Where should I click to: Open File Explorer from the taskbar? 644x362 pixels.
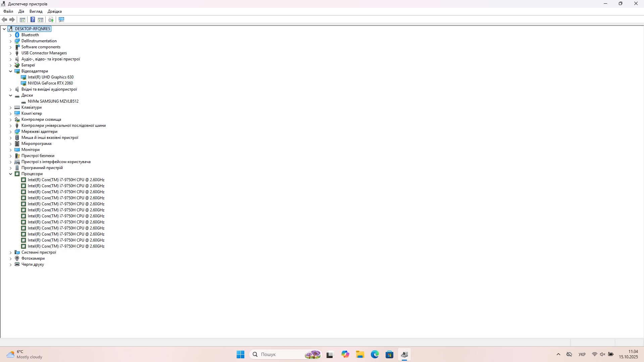360,354
